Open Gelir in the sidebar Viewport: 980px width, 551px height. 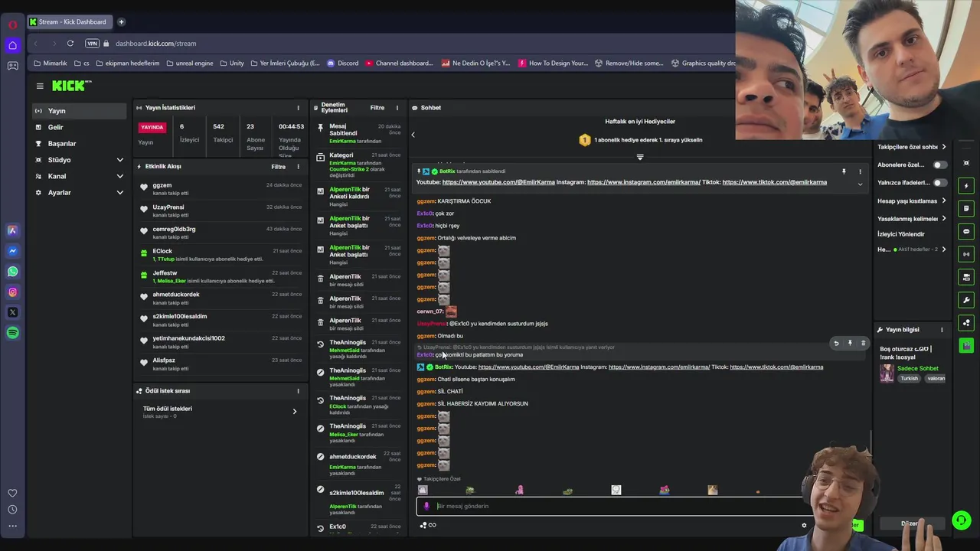pyautogui.click(x=79, y=127)
